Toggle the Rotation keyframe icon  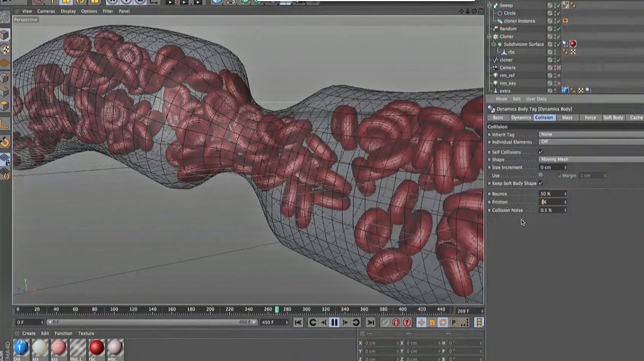443,322
